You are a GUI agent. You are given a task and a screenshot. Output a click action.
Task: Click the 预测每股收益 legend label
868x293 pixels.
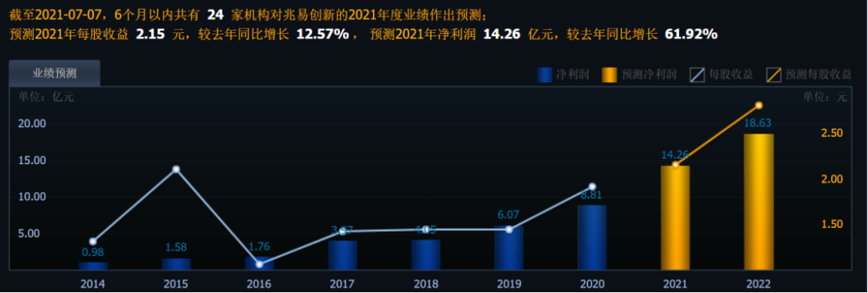(818, 75)
